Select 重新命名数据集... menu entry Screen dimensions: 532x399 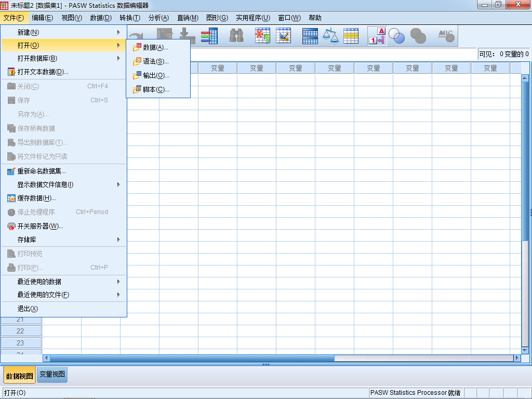click(64, 171)
